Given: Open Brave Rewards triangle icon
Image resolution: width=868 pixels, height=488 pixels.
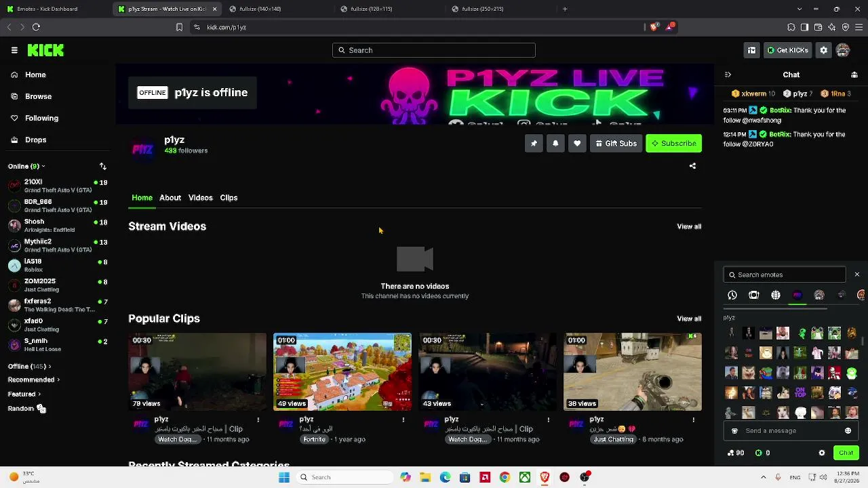Looking at the screenshot, I should point(670,27).
